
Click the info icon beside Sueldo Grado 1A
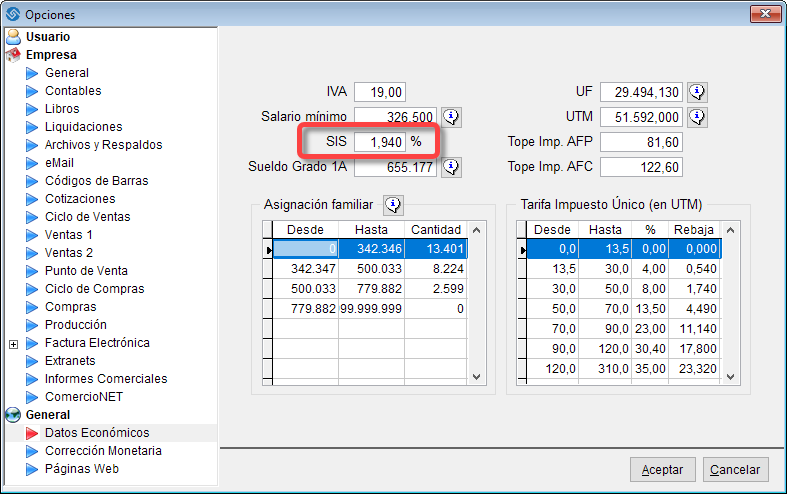[452, 167]
